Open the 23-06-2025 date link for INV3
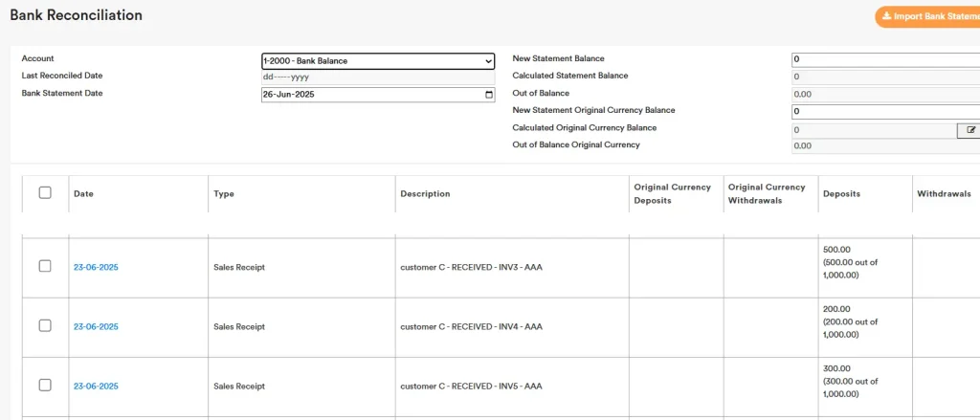The height and width of the screenshot is (420, 980). point(96,268)
